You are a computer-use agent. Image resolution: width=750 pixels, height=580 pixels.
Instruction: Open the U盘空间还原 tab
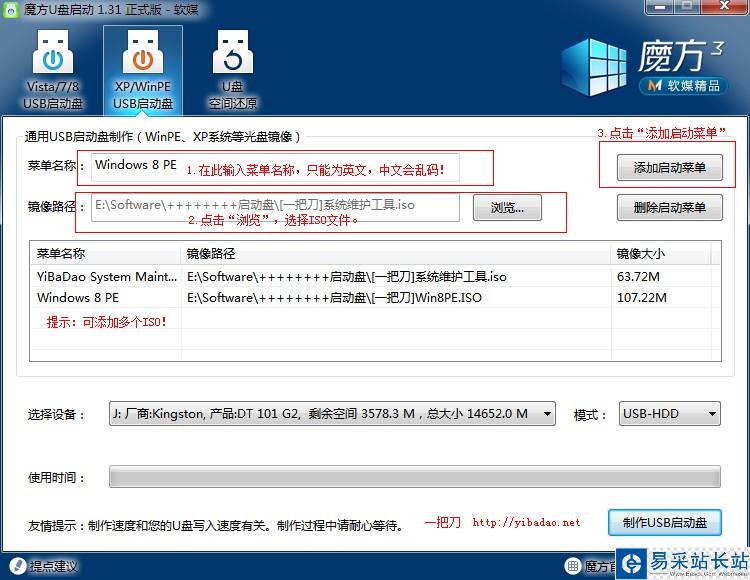(x=233, y=70)
